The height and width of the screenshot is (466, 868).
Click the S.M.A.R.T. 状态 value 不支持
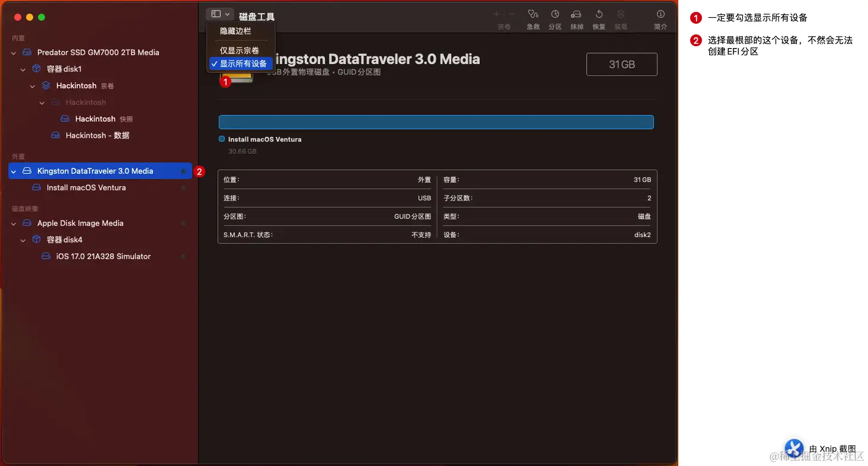[422, 235]
